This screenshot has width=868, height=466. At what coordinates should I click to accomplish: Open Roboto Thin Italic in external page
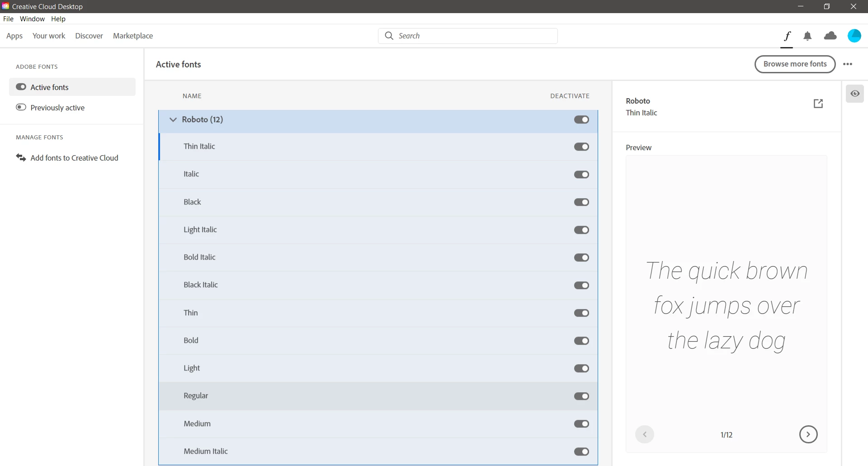click(818, 104)
